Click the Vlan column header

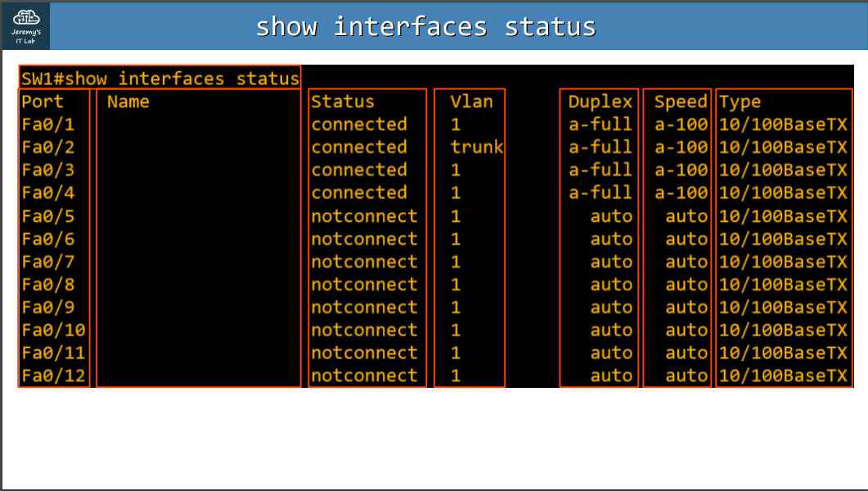click(471, 101)
